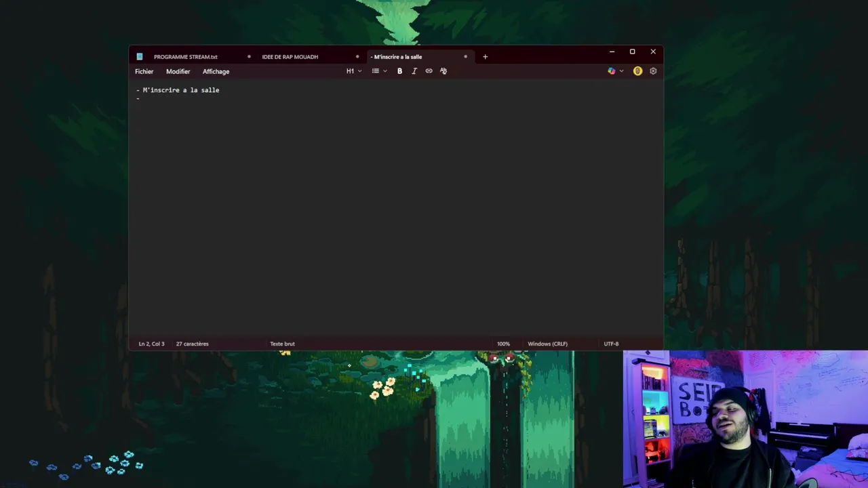Click the 27 caractères count in status bar
Image resolution: width=868 pixels, height=488 pixels.
192,344
